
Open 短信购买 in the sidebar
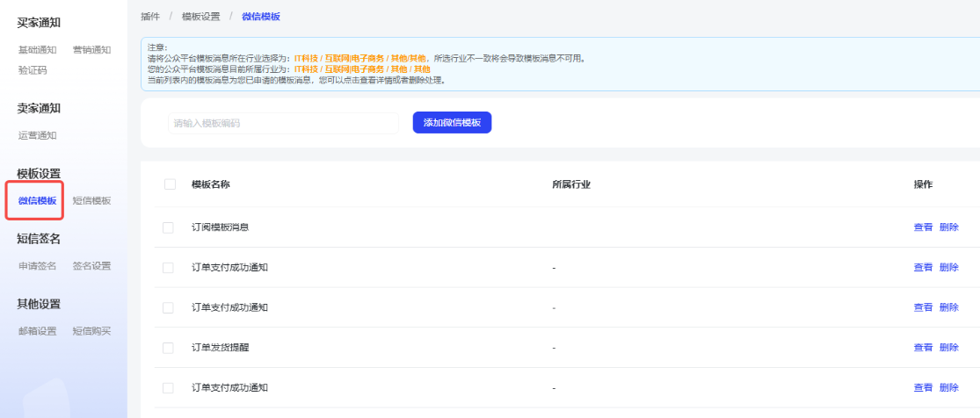pyautogui.click(x=91, y=331)
